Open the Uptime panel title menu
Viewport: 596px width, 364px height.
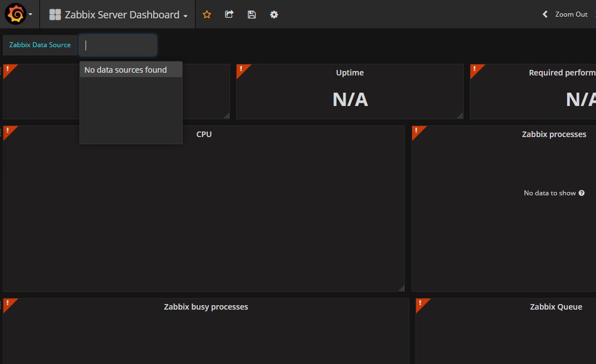350,73
